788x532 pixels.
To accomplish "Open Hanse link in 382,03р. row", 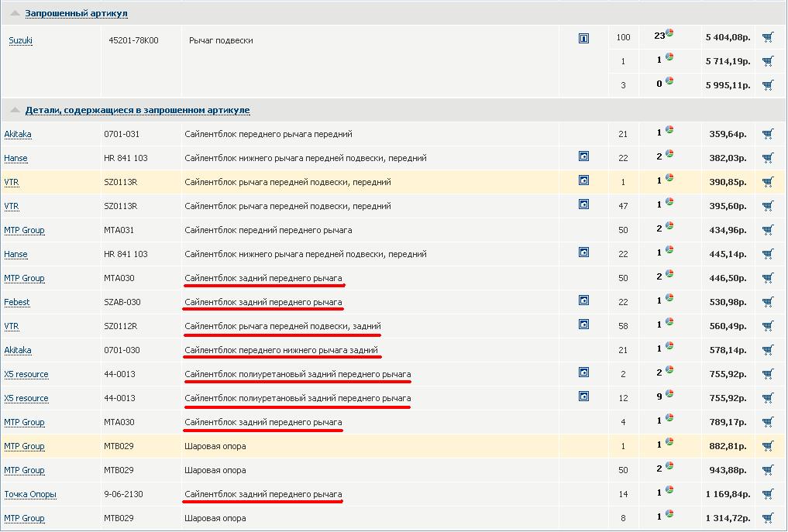I will point(15,158).
